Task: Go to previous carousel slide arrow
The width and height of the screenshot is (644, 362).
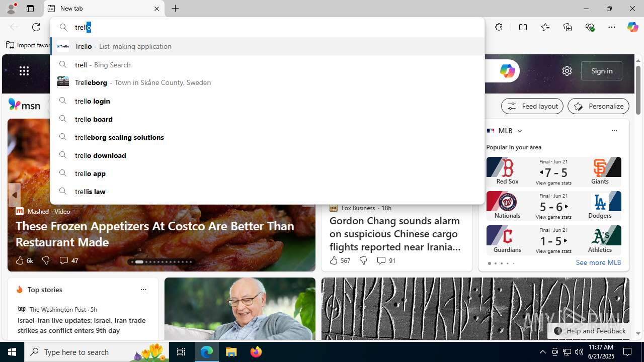Action: [14, 195]
